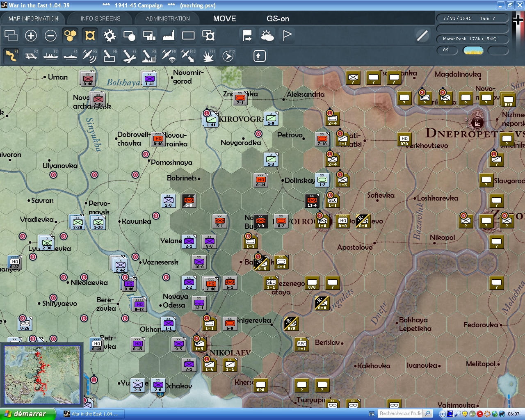The height and width of the screenshot is (420, 525).
Task: Click the factory icon at Dnepropetrovsk
Action: click(x=477, y=122)
